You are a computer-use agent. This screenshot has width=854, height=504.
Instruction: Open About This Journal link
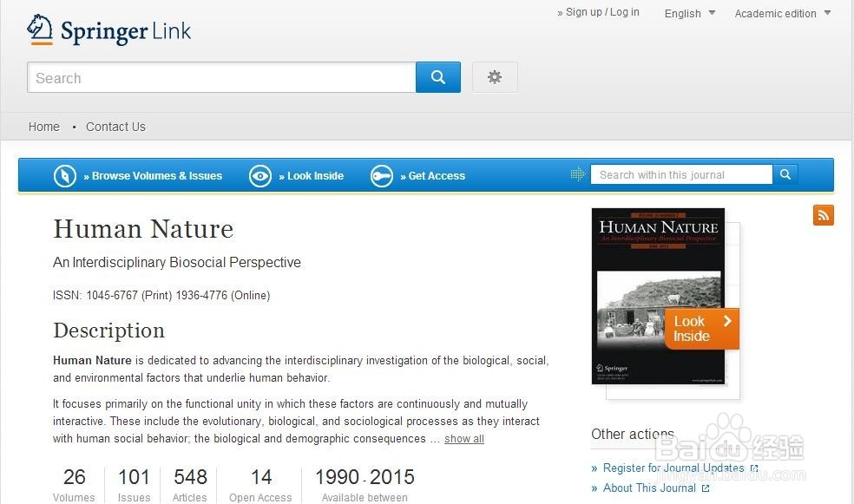pos(649,488)
